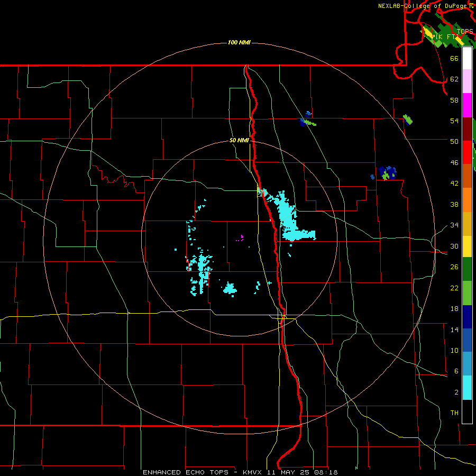Click legend value '46'
The image size is (476, 476).
454,163
